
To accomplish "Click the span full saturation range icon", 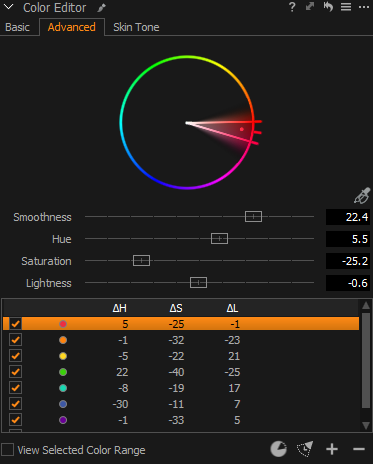I will tap(305, 449).
